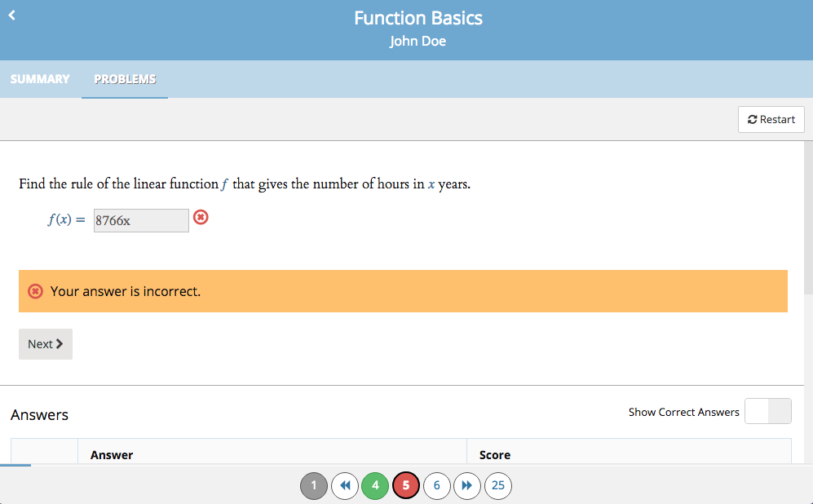Navigate to problem 6
The image size is (813, 504).
click(x=436, y=485)
